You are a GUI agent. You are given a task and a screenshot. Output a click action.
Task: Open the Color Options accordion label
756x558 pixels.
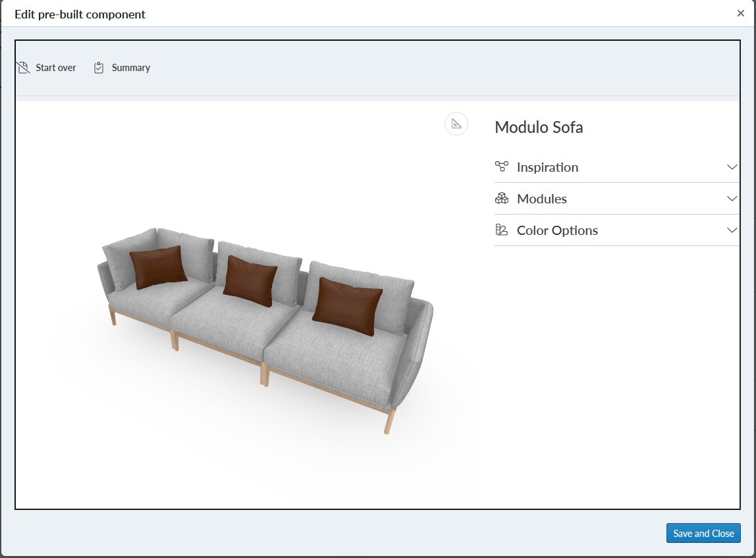[557, 230]
